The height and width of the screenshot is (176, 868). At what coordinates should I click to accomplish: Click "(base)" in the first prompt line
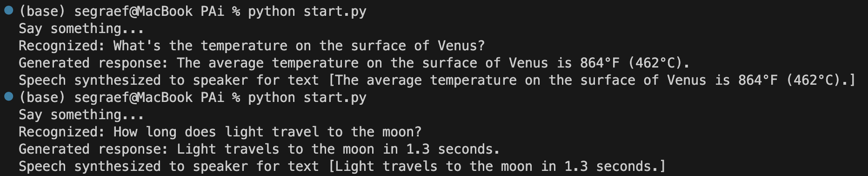tap(42, 12)
